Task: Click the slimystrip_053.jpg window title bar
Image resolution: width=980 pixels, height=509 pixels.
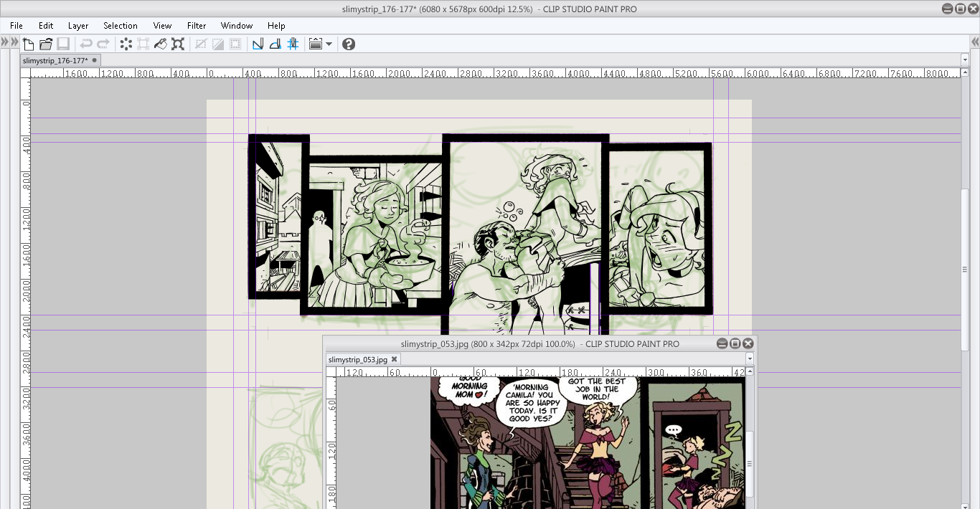Action: (540, 344)
